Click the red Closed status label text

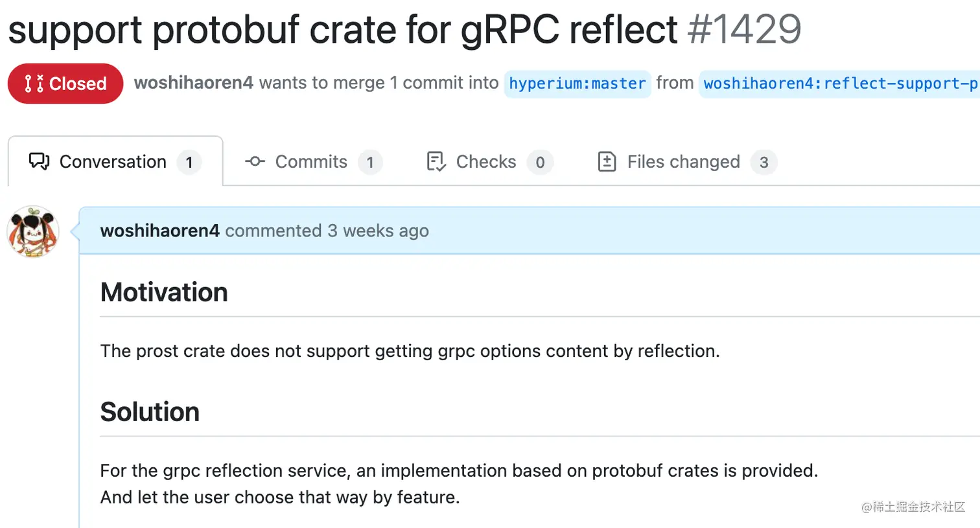[78, 84]
